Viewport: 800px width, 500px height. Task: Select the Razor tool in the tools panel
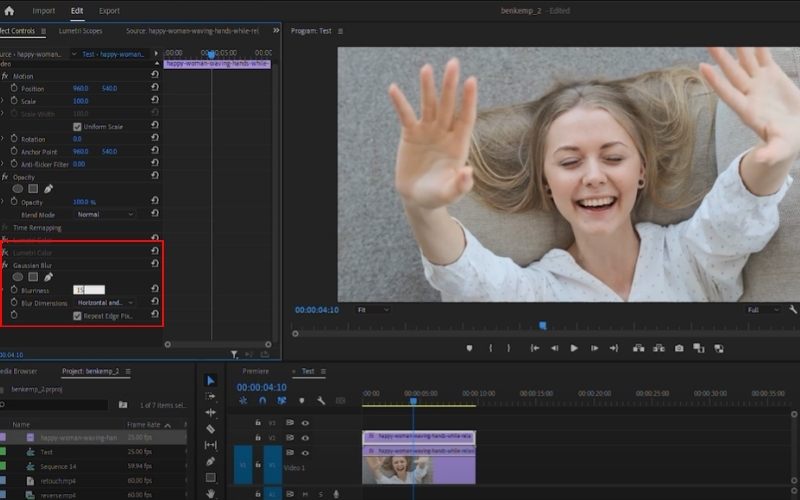(x=210, y=428)
